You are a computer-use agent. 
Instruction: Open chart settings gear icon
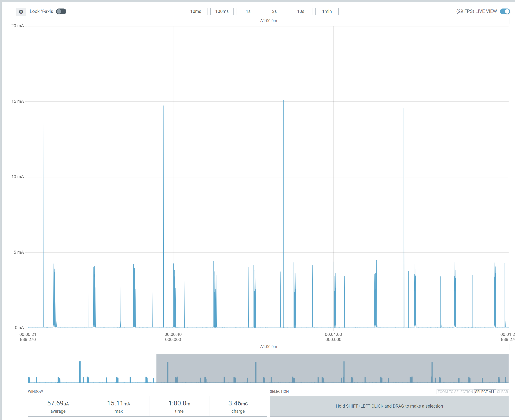21,12
